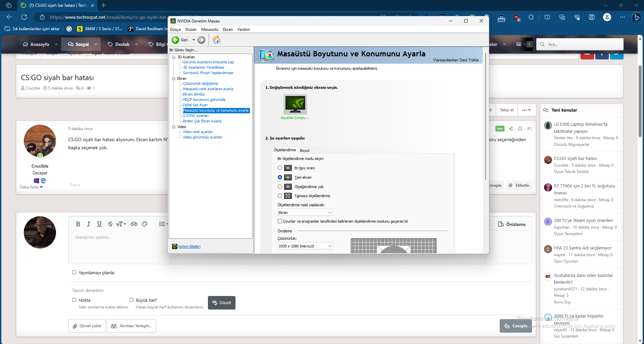Click the Düzelt spelling button
Image resolution: width=644 pixels, height=344 pixels.
coord(222,303)
